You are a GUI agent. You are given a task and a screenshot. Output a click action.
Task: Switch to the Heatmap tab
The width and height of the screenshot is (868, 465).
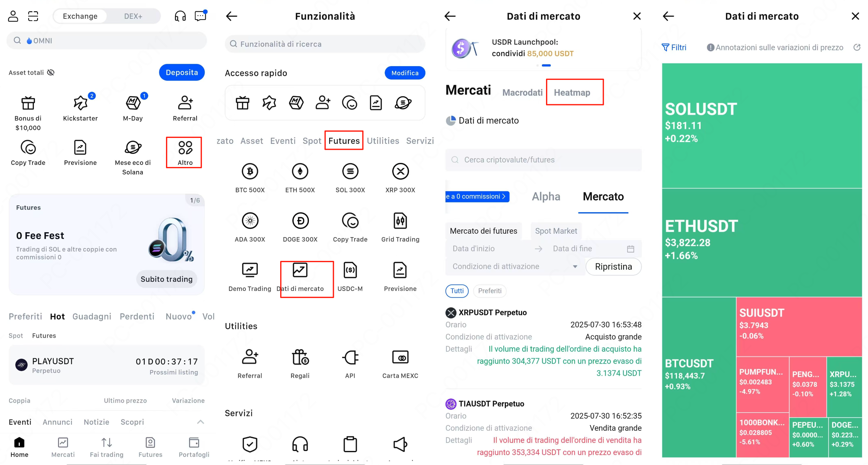pyautogui.click(x=572, y=93)
